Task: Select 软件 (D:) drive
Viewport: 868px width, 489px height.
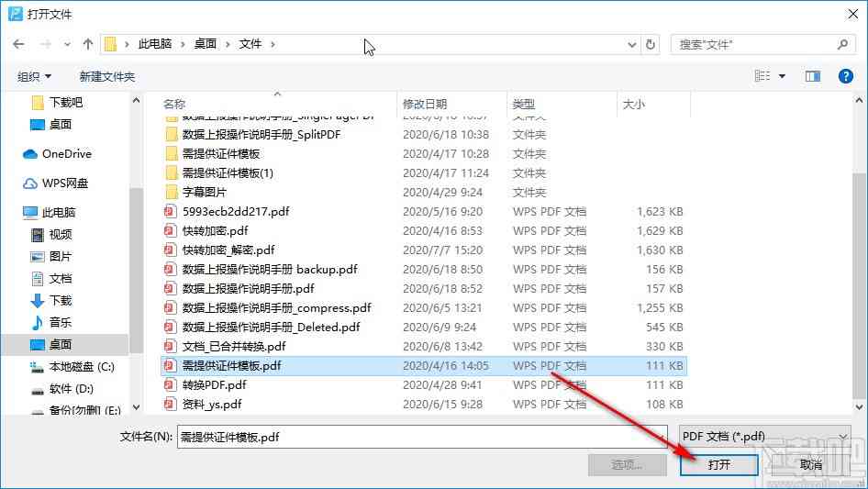Action: point(71,389)
